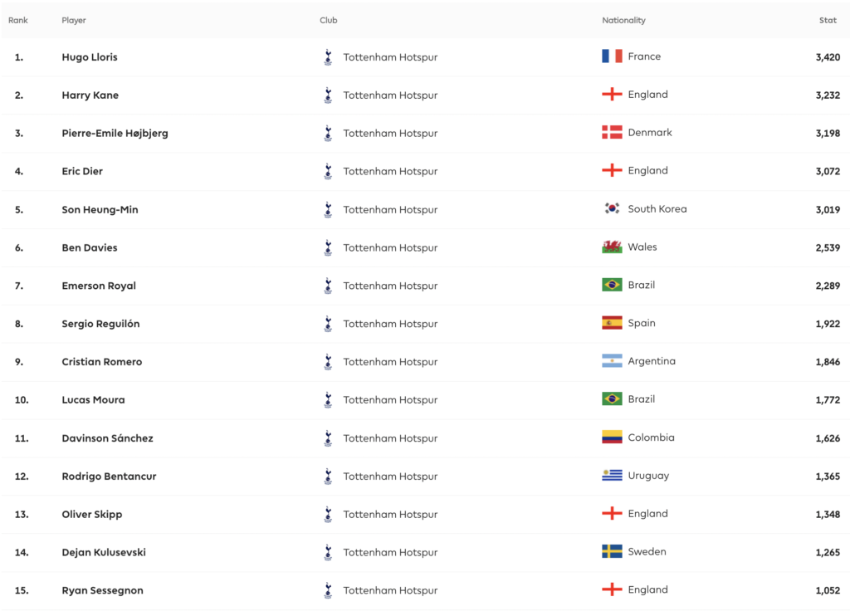
Task: Sort by the Rank column header
Action: (18, 21)
